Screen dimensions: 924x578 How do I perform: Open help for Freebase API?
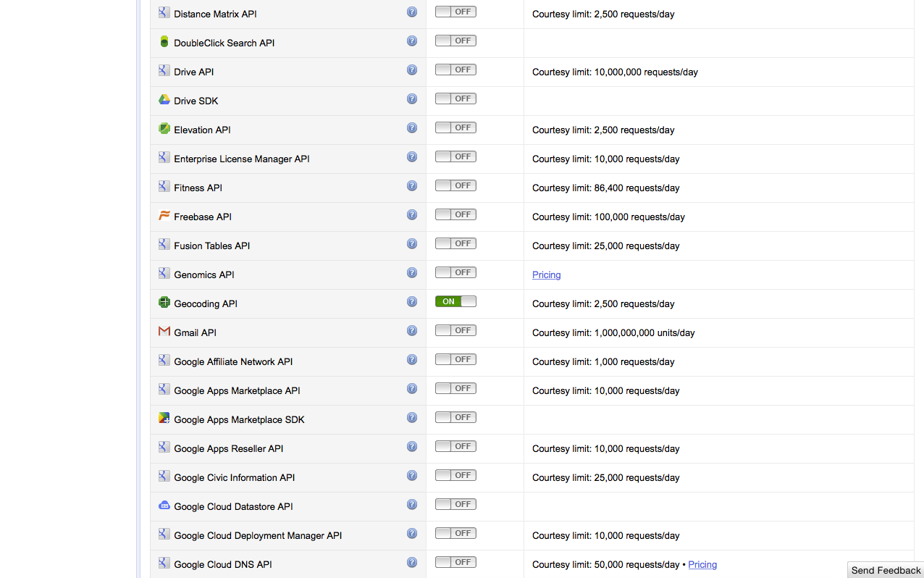(412, 214)
